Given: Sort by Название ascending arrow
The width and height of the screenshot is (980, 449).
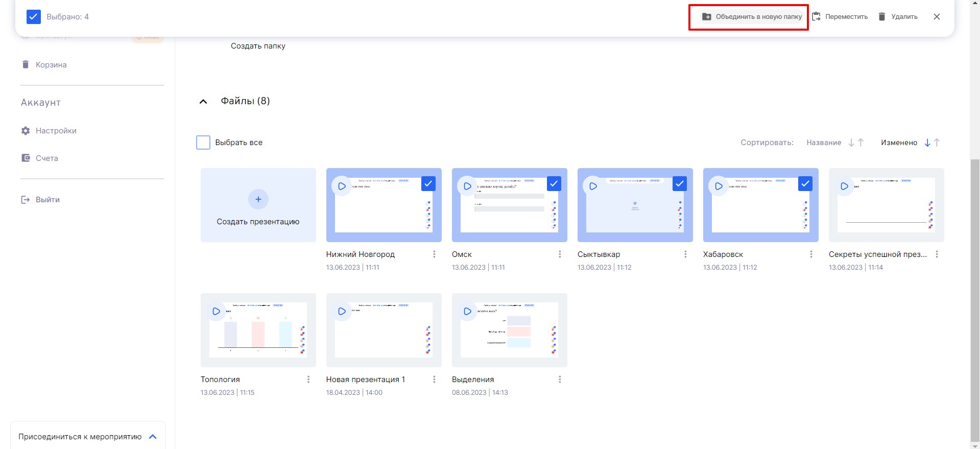Looking at the screenshot, I should pos(861,143).
